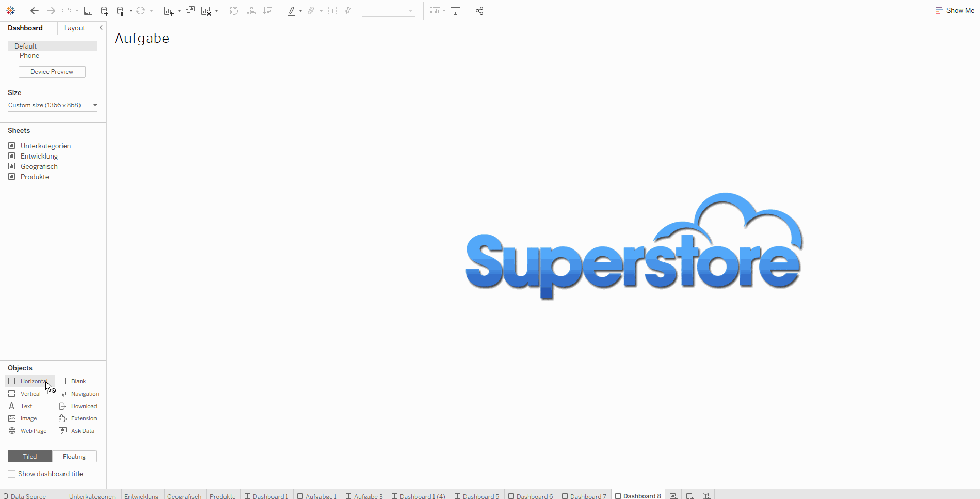Image resolution: width=980 pixels, height=499 pixels.
Task: Pick the Ask Data object
Action: tap(77, 431)
